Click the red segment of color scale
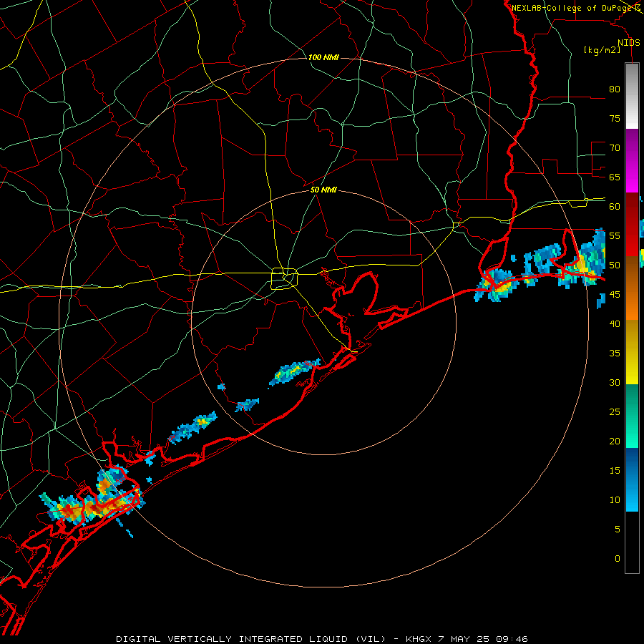 (632, 225)
